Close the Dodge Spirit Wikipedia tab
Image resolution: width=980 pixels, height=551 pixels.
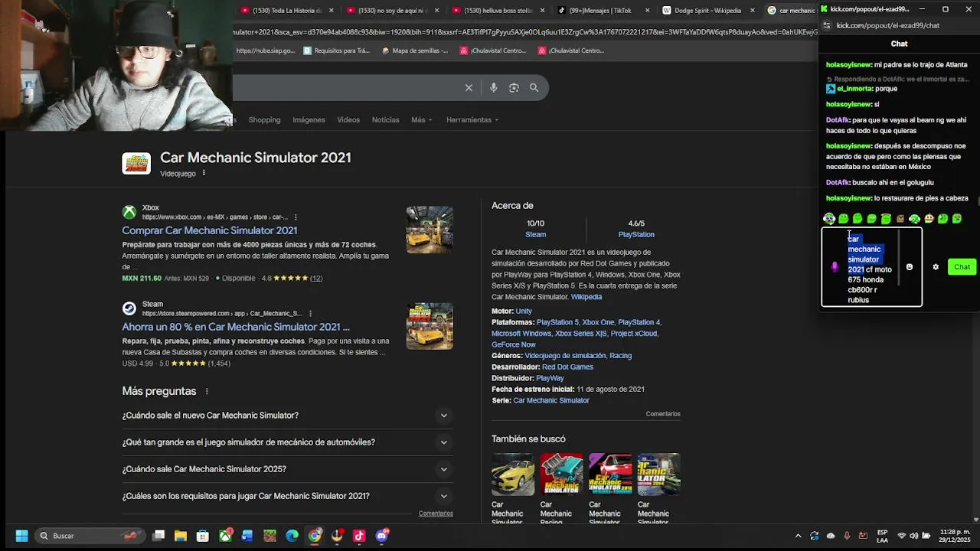point(753,10)
